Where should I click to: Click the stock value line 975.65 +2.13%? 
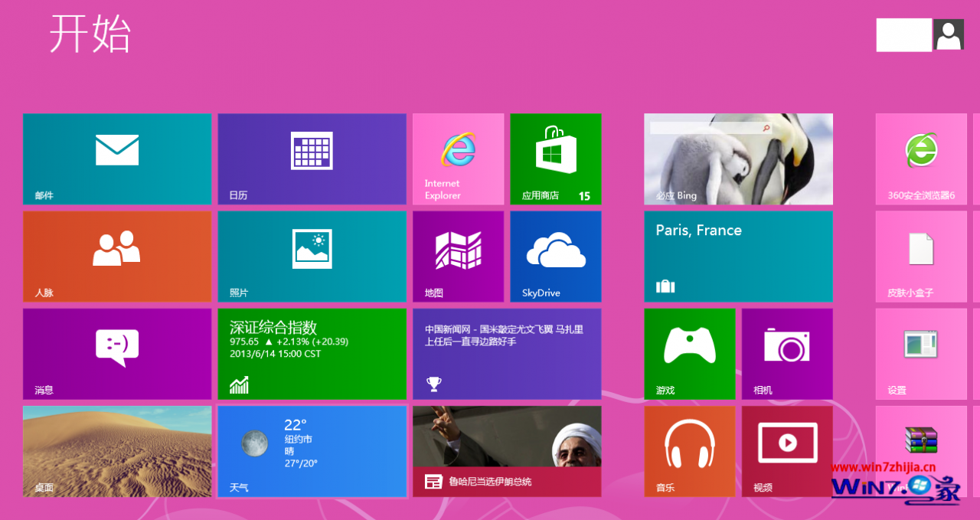(289, 342)
